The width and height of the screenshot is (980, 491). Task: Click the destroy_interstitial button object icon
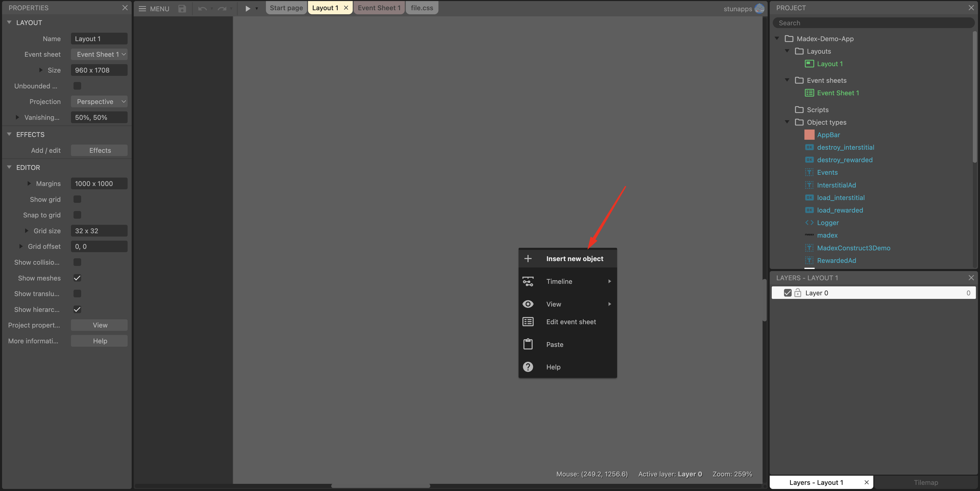tap(810, 147)
